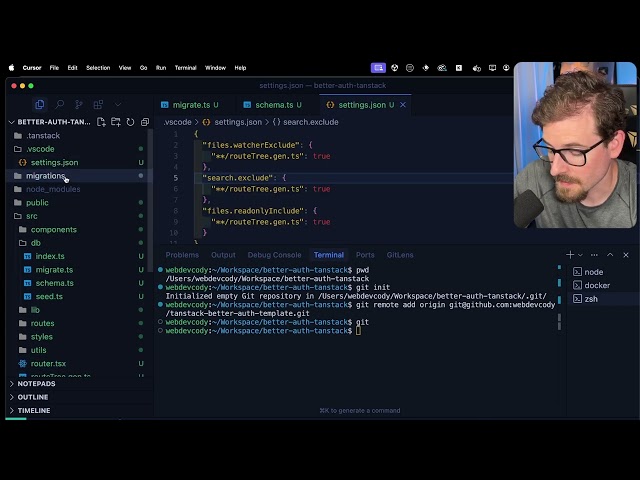
Task: Close the terminal panel
Action: 626,255
